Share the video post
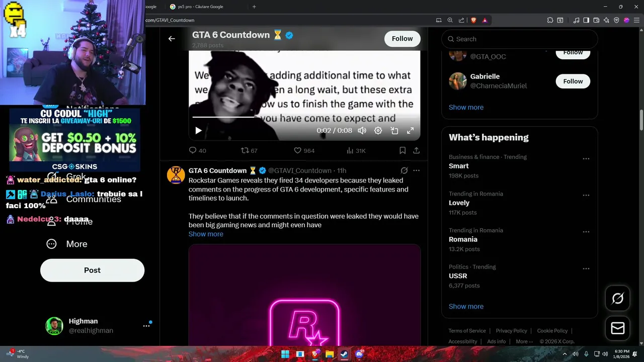The width and height of the screenshot is (644, 362). click(x=417, y=150)
